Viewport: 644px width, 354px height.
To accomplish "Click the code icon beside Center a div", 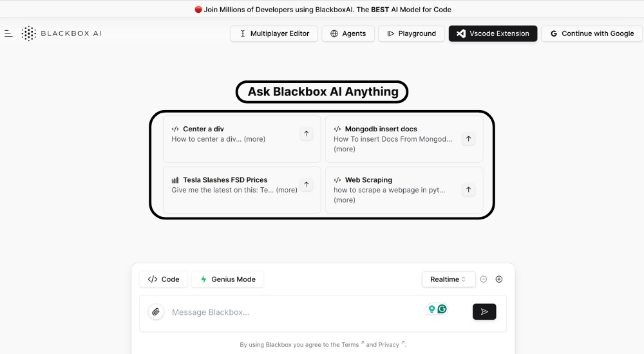I will (x=175, y=129).
